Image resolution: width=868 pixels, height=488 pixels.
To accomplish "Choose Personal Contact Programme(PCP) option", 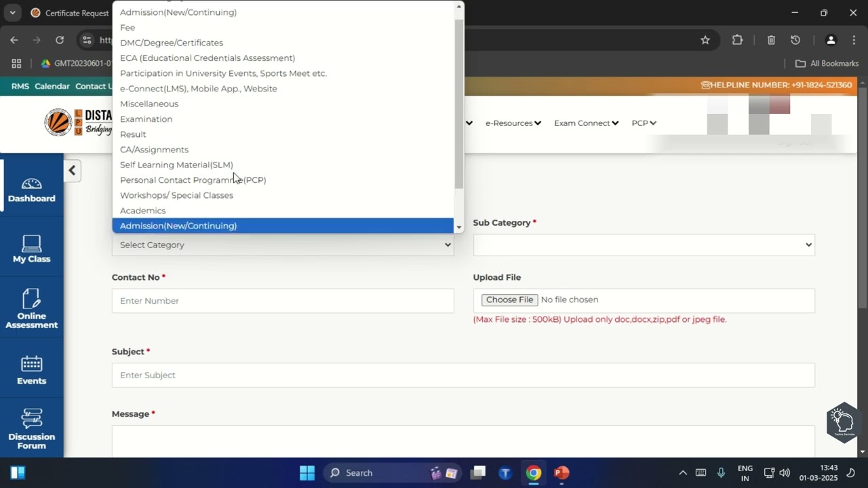I will pyautogui.click(x=283, y=180).
